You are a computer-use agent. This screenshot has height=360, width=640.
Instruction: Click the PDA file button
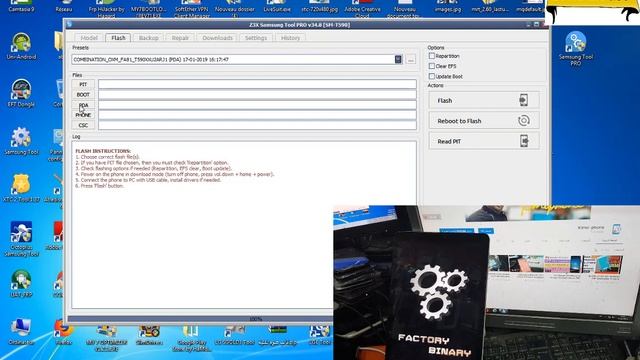(83, 105)
